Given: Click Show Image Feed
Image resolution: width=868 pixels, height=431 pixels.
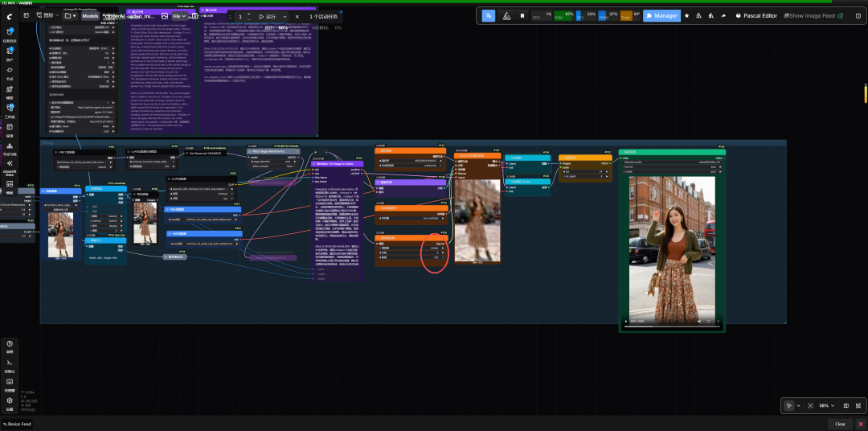Looking at the screenshot, I should [813, 15].
